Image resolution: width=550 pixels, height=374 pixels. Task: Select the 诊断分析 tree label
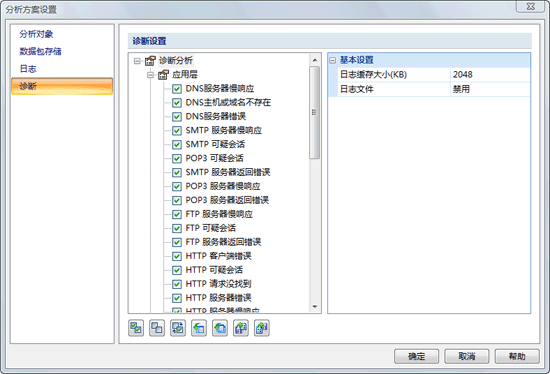click(175, 60)
